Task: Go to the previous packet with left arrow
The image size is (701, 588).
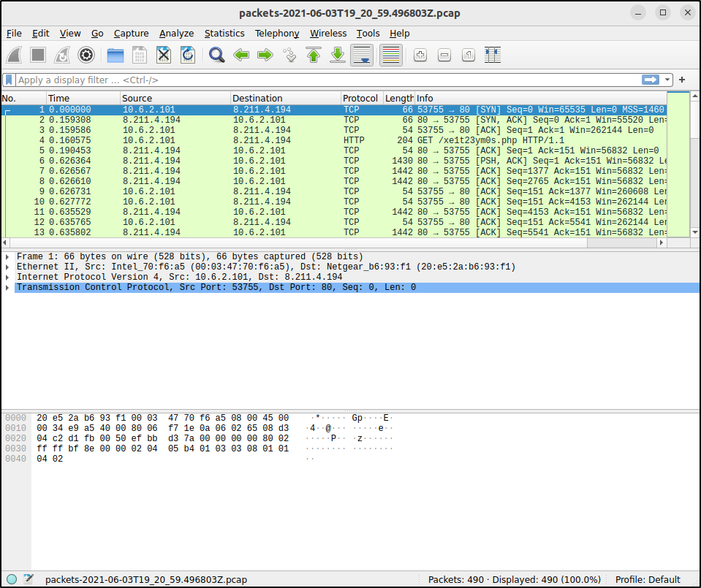Action: pos(241,55)
